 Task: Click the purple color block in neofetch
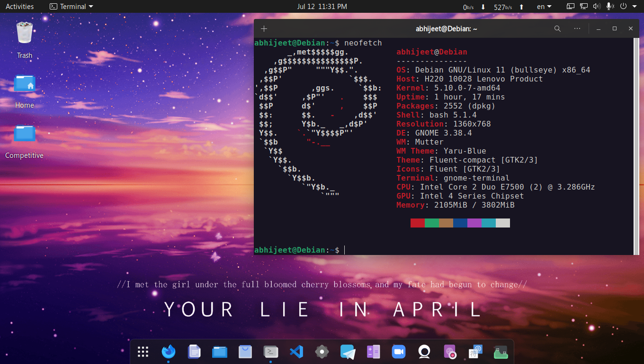pos(474,223)
